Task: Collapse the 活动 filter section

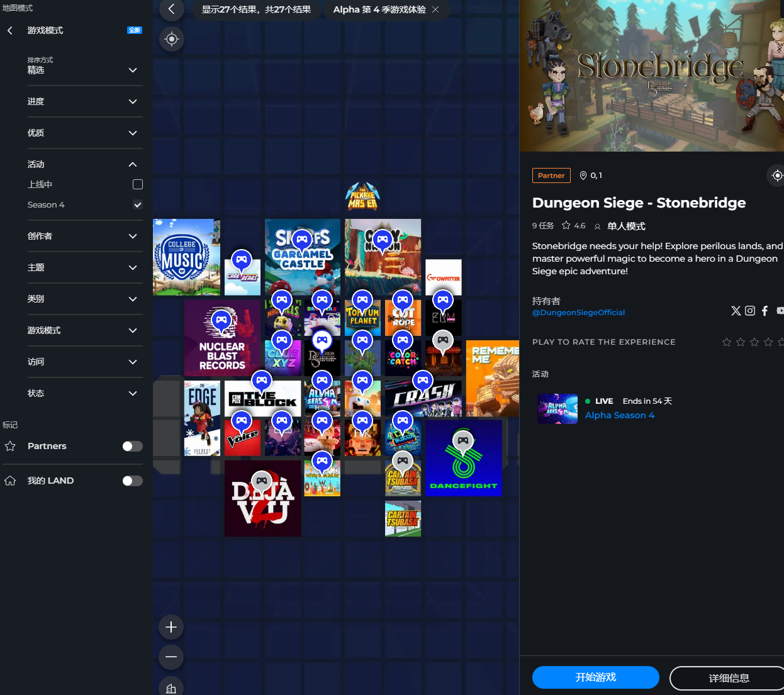Action: tap(85, 164)
